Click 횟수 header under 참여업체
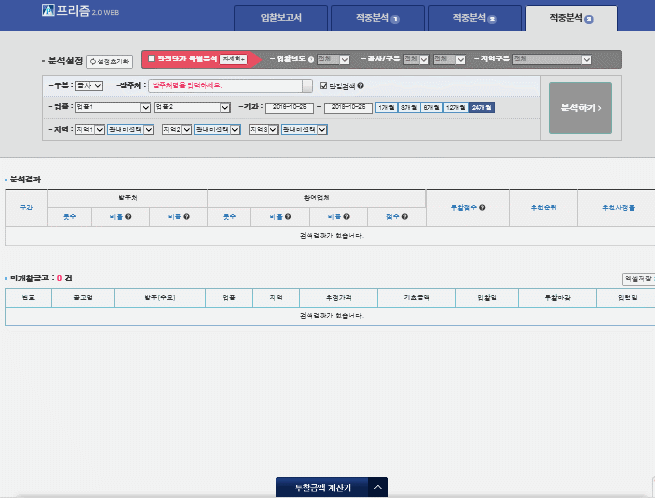This screenshot has height=498, width=655. [229, 217]
